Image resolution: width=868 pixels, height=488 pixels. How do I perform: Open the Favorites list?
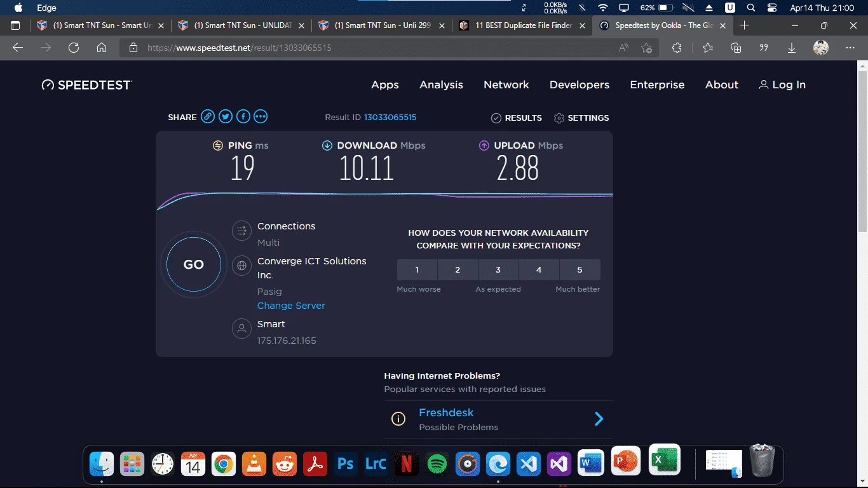coord(708,48)
